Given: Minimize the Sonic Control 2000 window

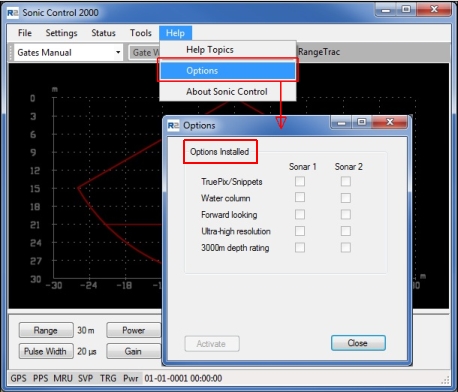Looking at the screenshot, I should click(386, 10).
